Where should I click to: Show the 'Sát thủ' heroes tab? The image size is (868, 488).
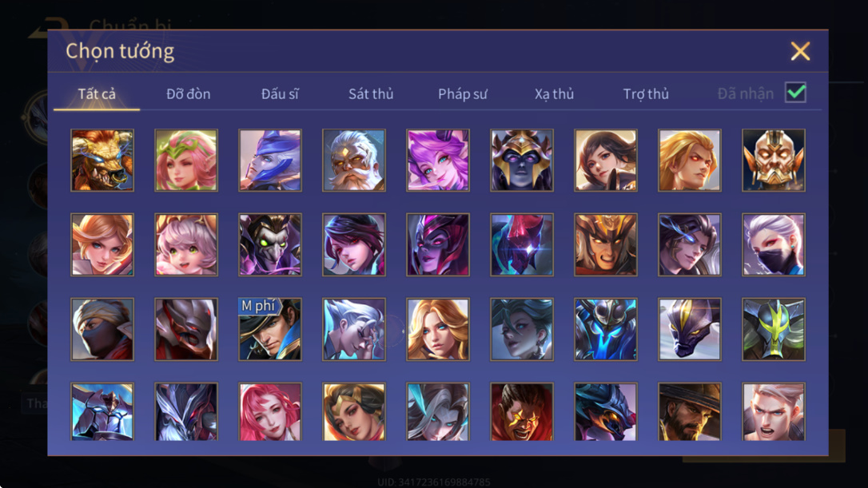tap(371, 94)
